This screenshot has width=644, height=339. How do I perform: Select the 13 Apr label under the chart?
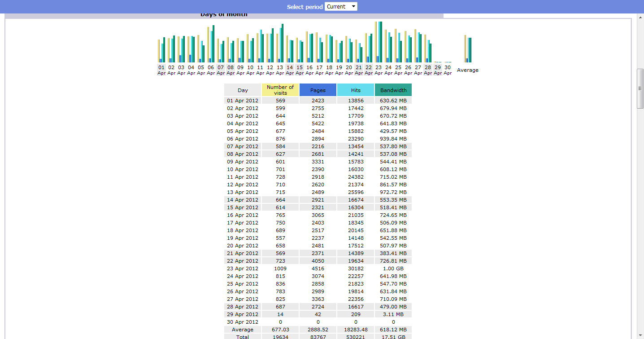pos(280,70)
